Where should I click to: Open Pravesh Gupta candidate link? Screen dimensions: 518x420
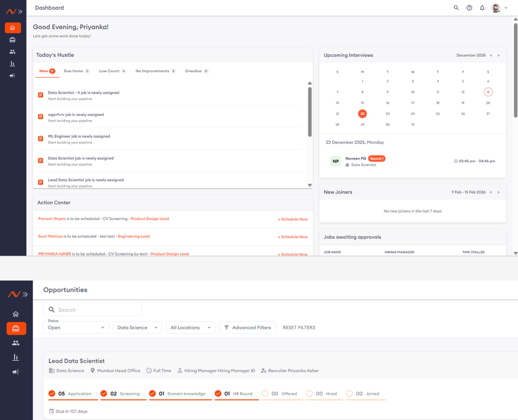tap(52, 219)
